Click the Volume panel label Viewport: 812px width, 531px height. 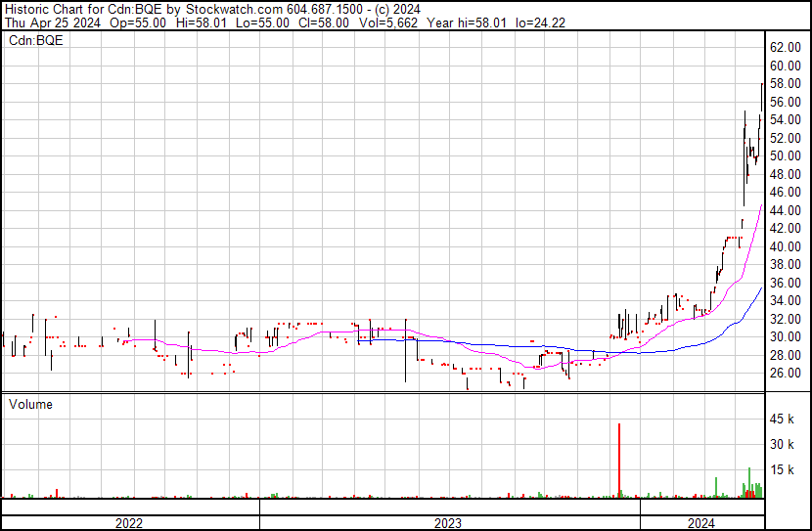[x=30, y=404]
